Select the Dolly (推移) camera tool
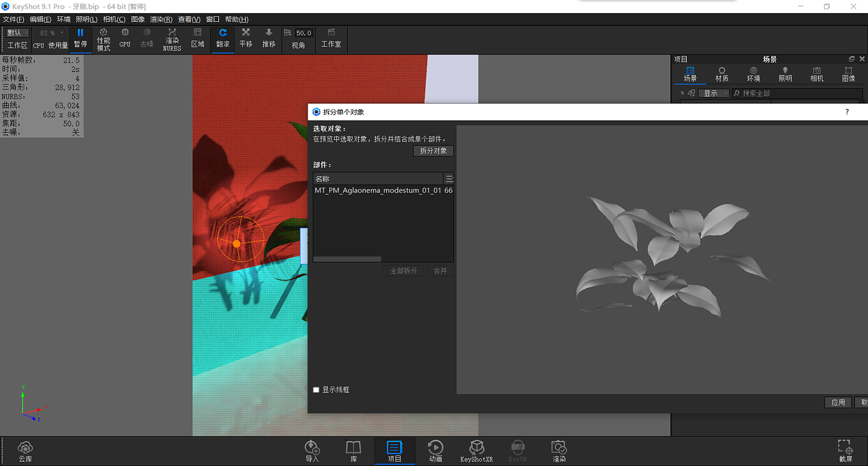 click(268, 38)
